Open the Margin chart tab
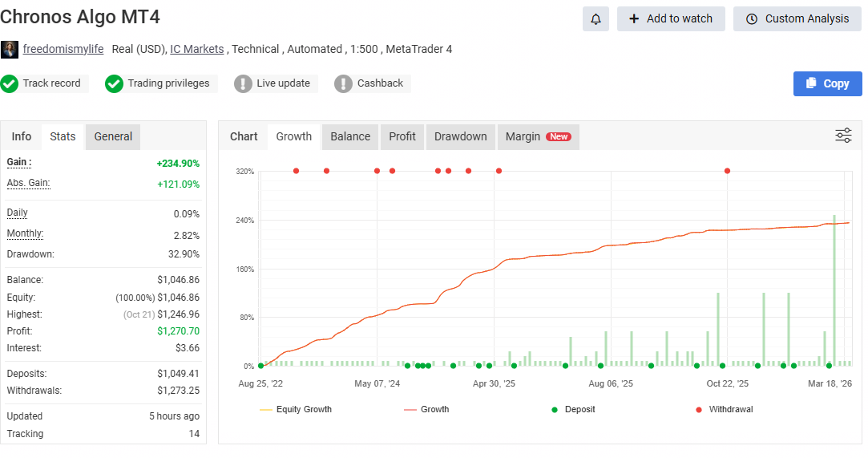 click(x=538, y=136)
